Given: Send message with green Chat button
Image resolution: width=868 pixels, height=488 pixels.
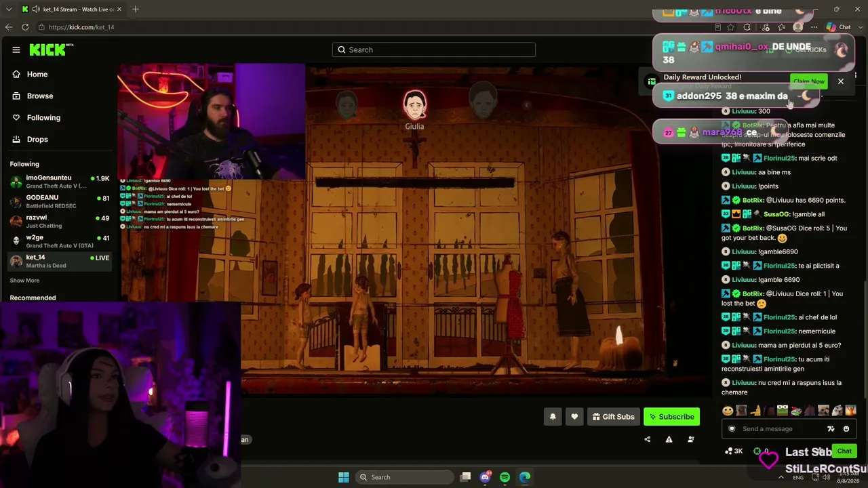Looking at the screenshot, I should tap(844, 451).
